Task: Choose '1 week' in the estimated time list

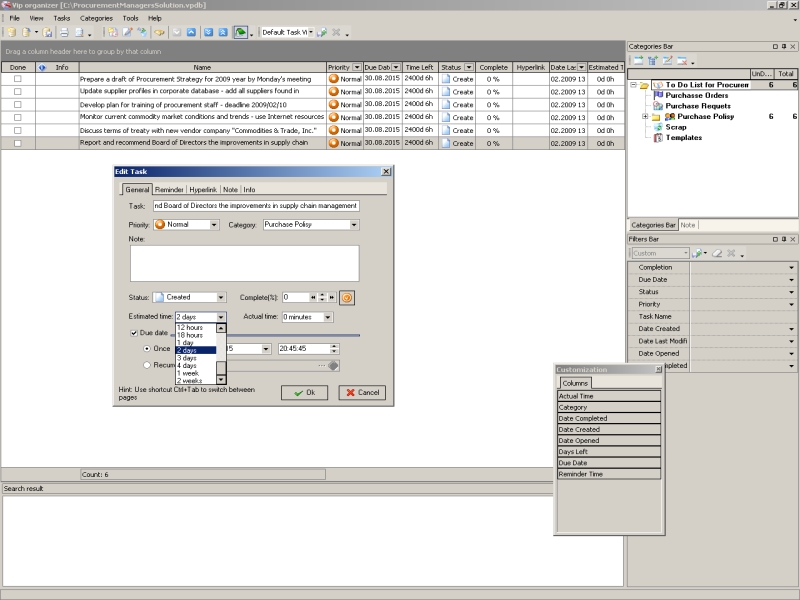Action: (x=187, y=373)
